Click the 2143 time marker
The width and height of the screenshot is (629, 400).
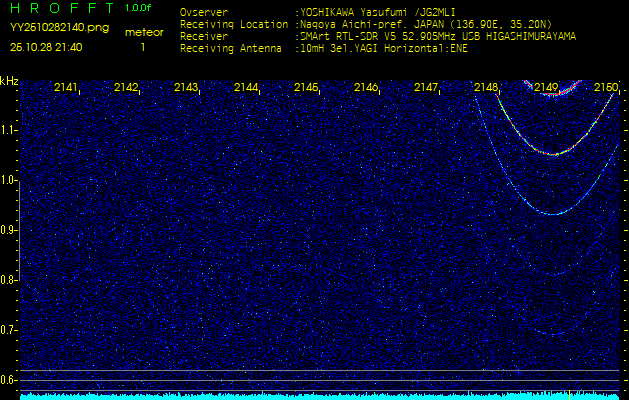[186, 88]
